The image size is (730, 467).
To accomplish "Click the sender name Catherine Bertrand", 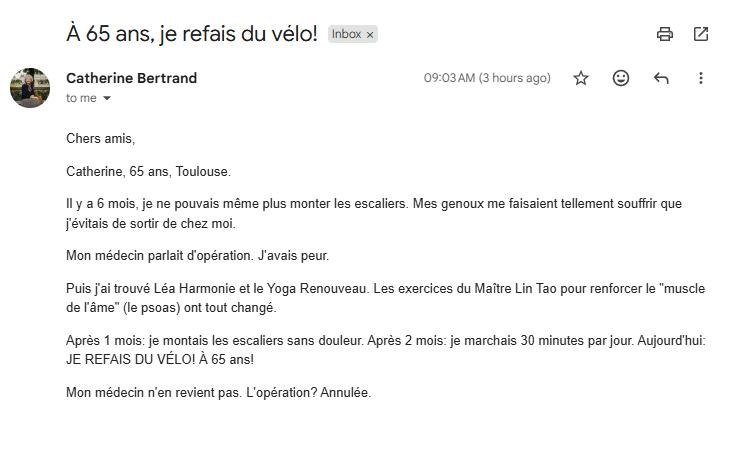I will click(131, 78).
